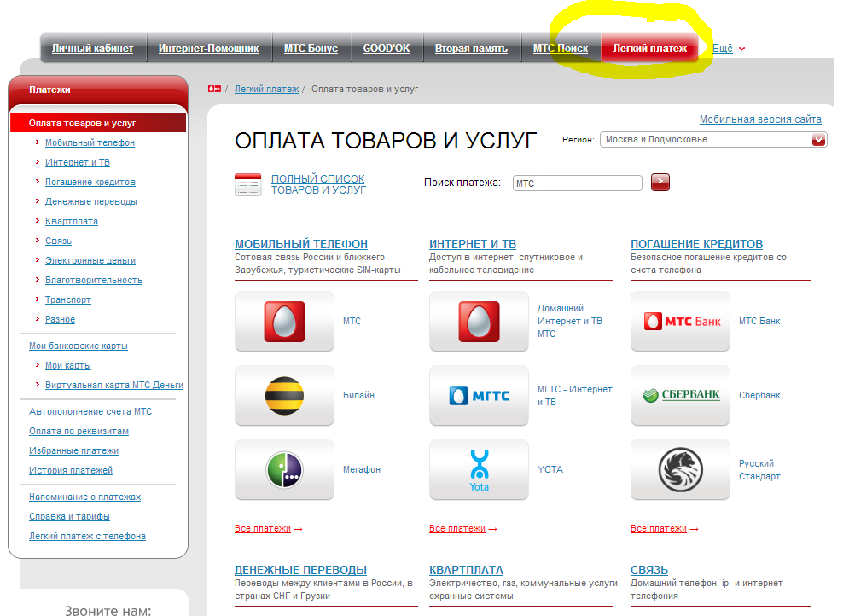Open Интернет и ТВ sidebar link
Image resolution: width=849 pixels, height=616 pixels.
pyautogui.click(x=78, y=162)
